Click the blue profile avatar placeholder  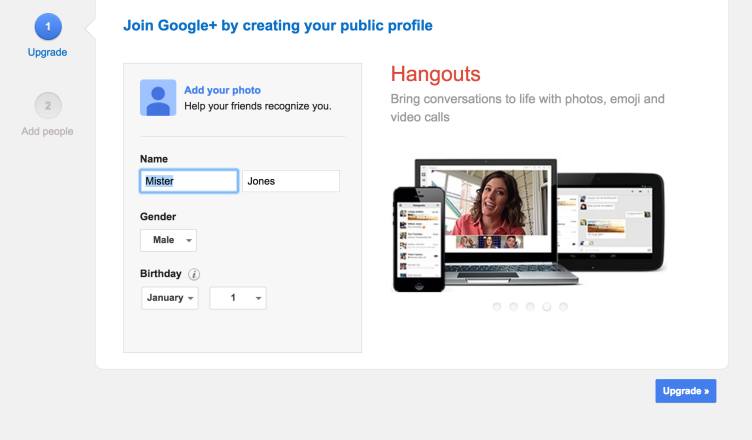tap(158, 97)
